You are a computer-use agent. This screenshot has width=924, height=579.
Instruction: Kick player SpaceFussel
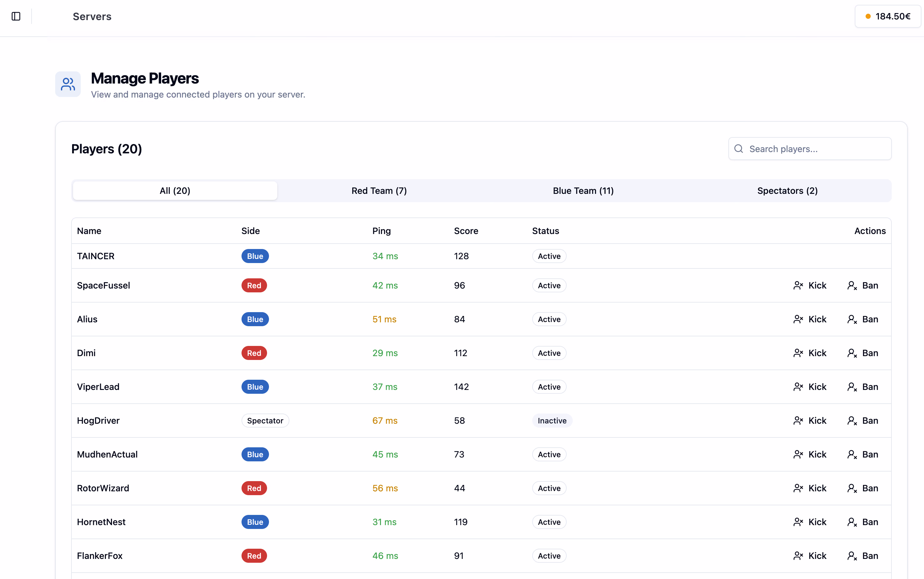pyautogui.click(x=810, y=286)
